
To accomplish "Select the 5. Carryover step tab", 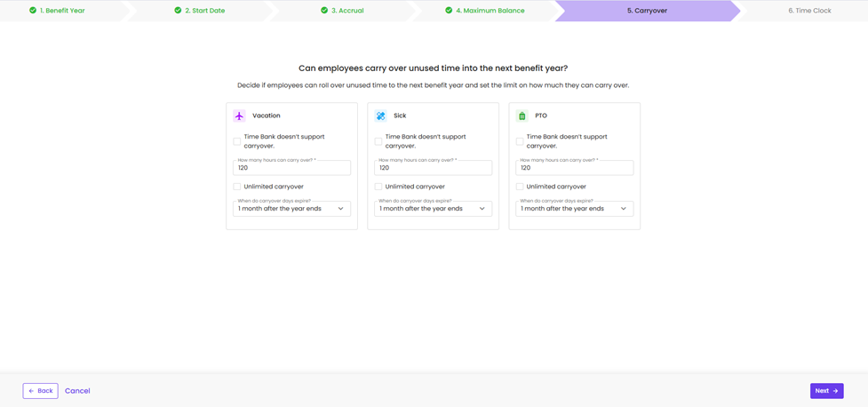I will [x=647, y=11].
